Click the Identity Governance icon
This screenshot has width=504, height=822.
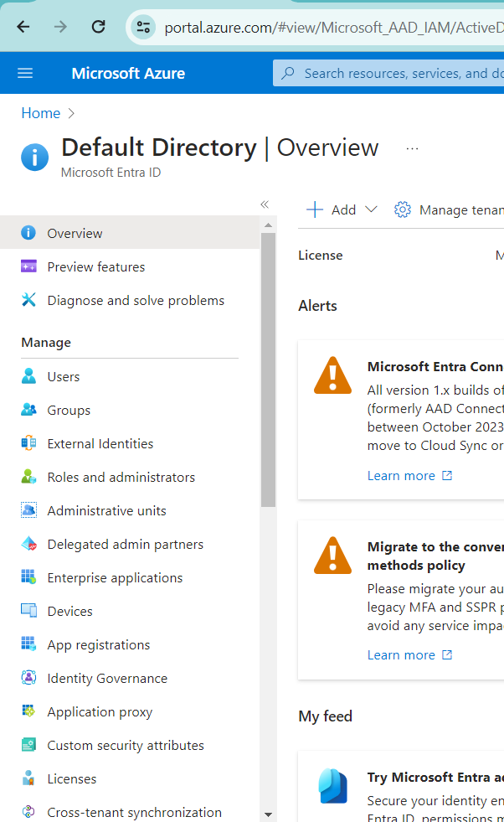[x=28, y=677]
